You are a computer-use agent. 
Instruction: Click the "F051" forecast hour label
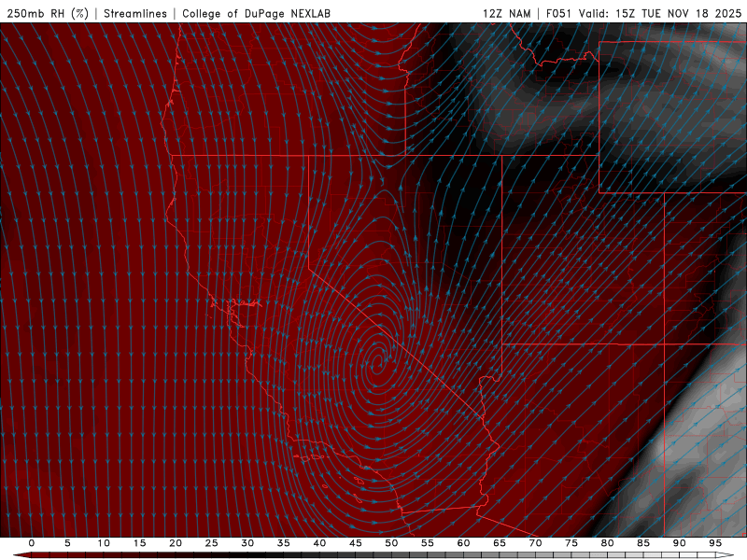pos(558,13)
